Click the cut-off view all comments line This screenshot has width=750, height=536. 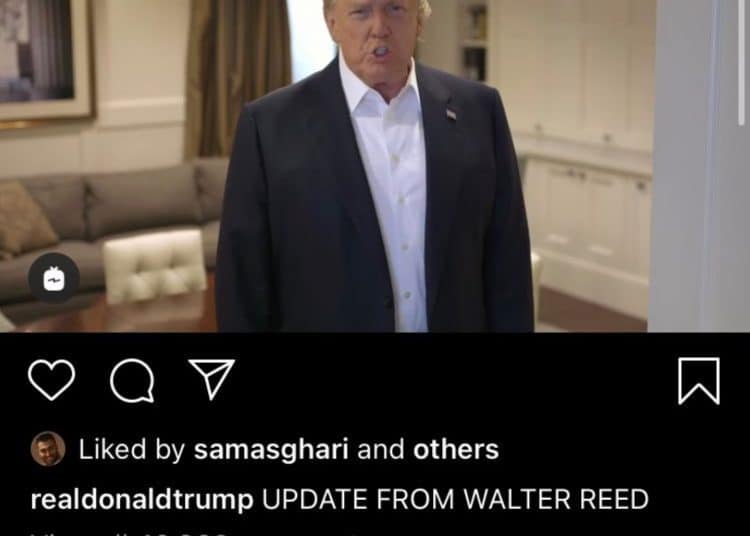(x=129, y=532)
